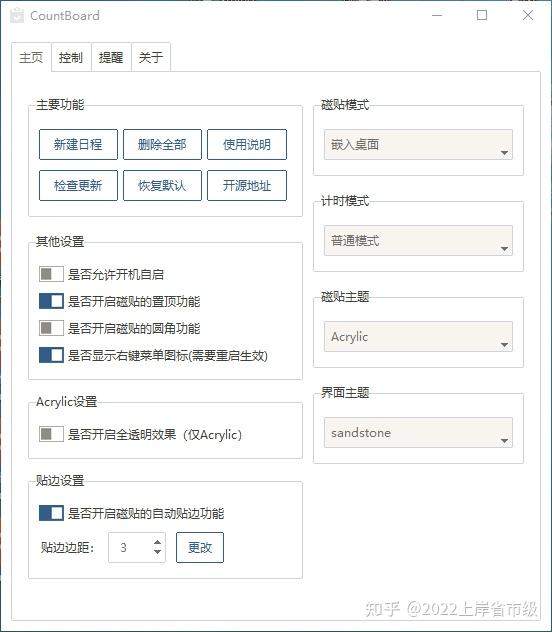
Task: Increase the 贴边边距 value with up arrow
Action: pos(158,543)
